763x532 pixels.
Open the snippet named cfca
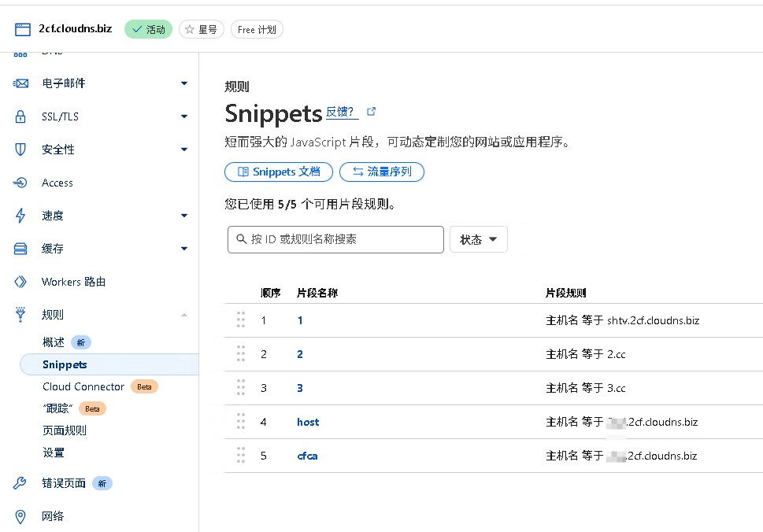point(307,456)
